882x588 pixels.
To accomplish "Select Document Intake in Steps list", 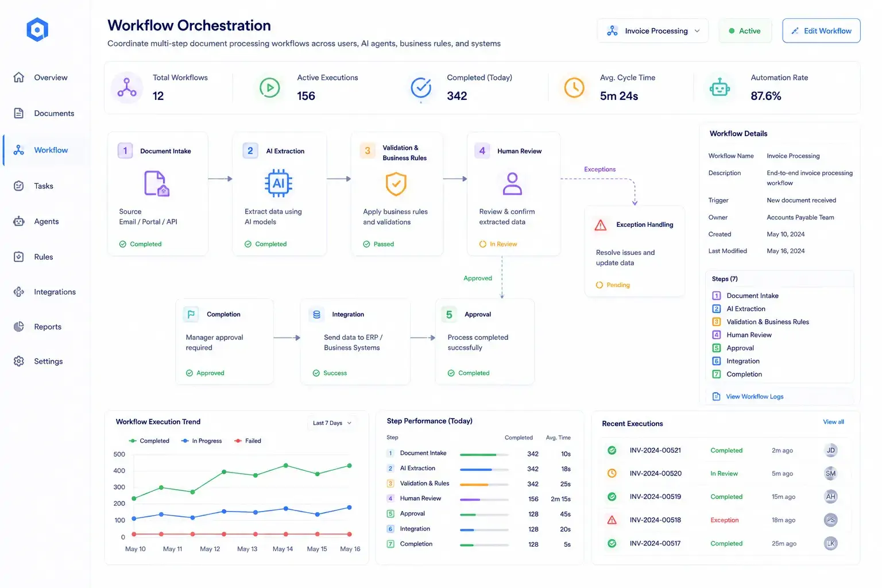I will [x=745, y=296].
